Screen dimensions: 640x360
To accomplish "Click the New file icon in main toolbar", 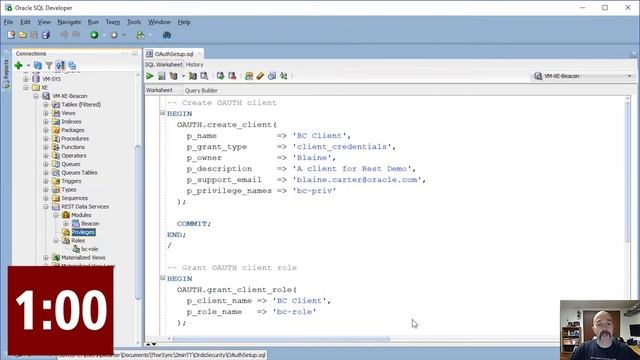I will (11, 35).
